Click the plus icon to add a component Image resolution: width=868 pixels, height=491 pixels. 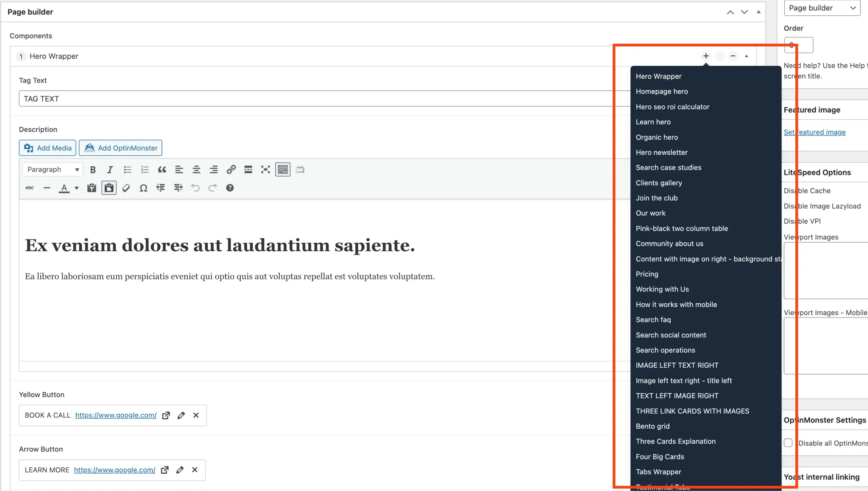706,56
